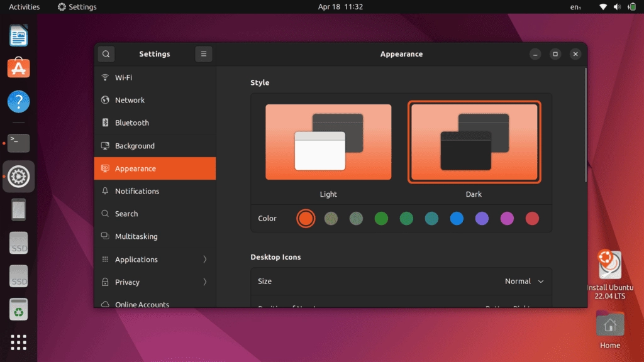Open the Help app in the dock
The height and width of the screenshot is (362, 644).
pos(18,101)
